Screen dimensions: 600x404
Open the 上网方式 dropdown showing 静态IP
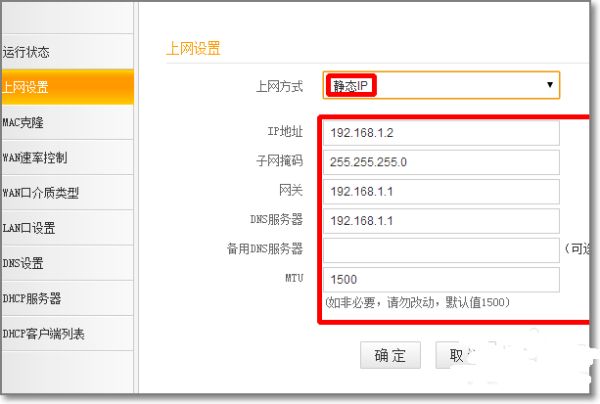click(x=440, y=86)
